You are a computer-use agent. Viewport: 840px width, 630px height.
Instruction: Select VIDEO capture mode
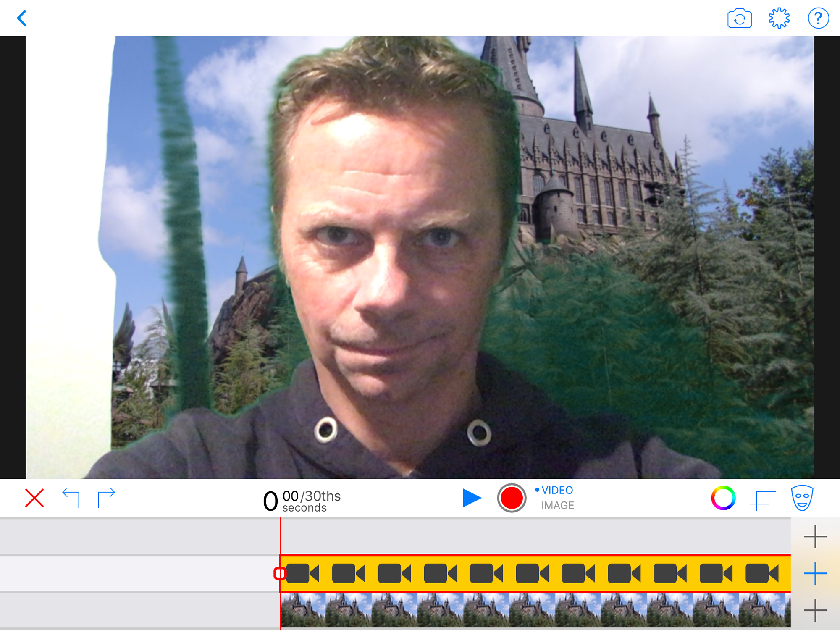tap(557, 490)
